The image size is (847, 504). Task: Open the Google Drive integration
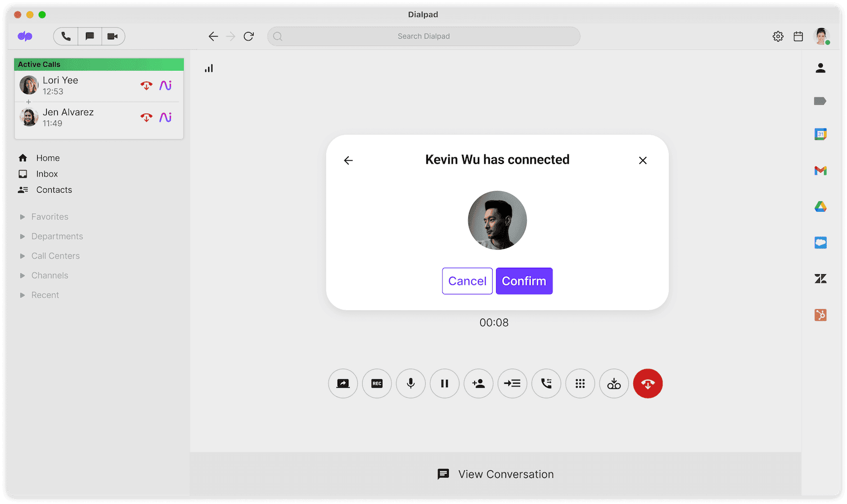[821, 206]
